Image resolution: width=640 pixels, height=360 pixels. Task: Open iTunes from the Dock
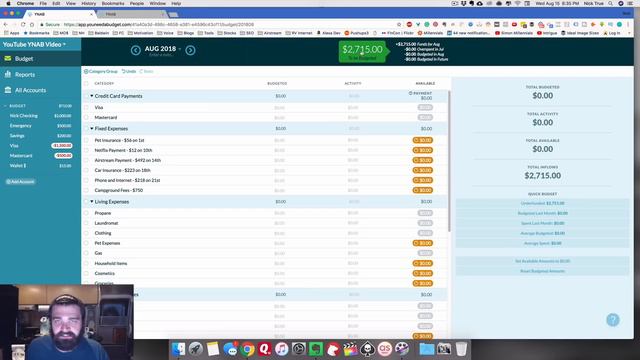[282, 349]
